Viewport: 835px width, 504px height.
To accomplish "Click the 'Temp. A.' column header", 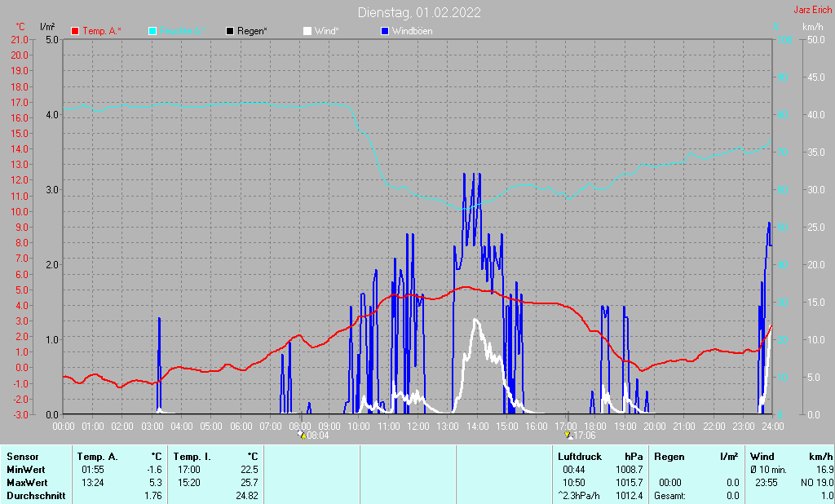I will [97, 457].
